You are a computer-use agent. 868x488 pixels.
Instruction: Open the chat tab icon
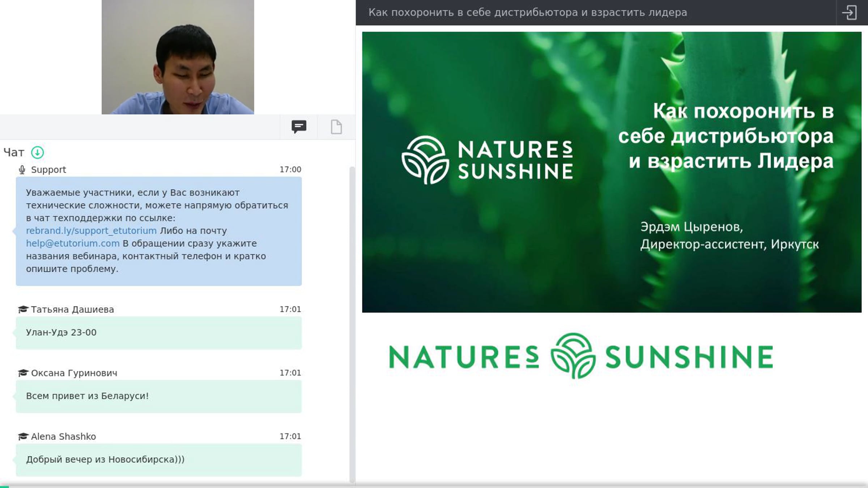(x=299, y=127)
